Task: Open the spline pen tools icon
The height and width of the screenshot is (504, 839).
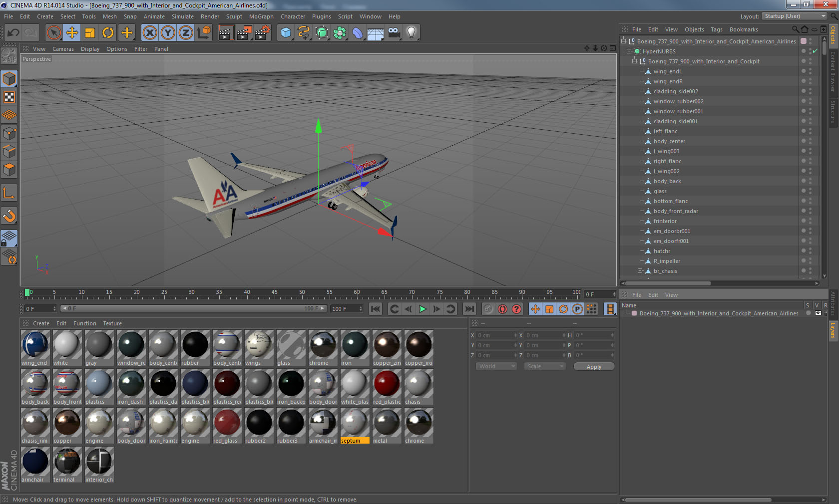Action: point(304,33)
